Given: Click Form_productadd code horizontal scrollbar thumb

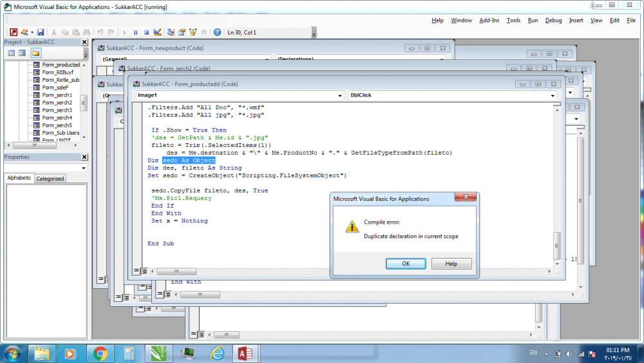Looking at the screenshot, I should (176, 271).
